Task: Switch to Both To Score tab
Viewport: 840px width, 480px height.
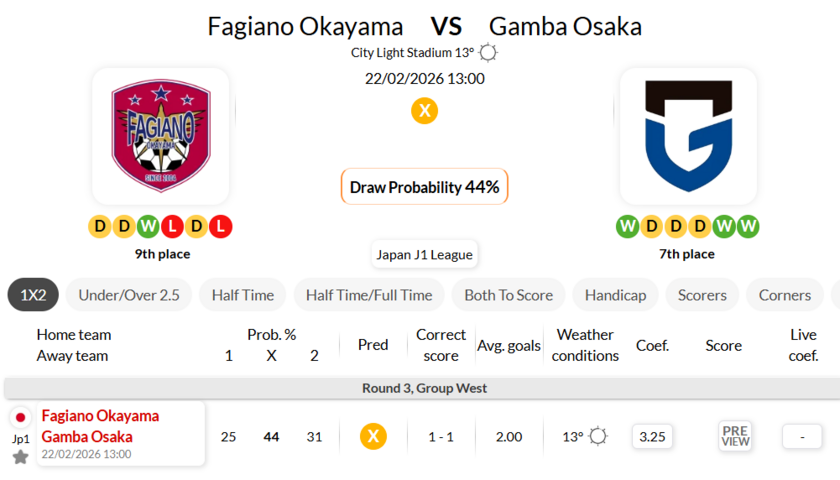Action: pyautogui.click(x=508, y=295)
